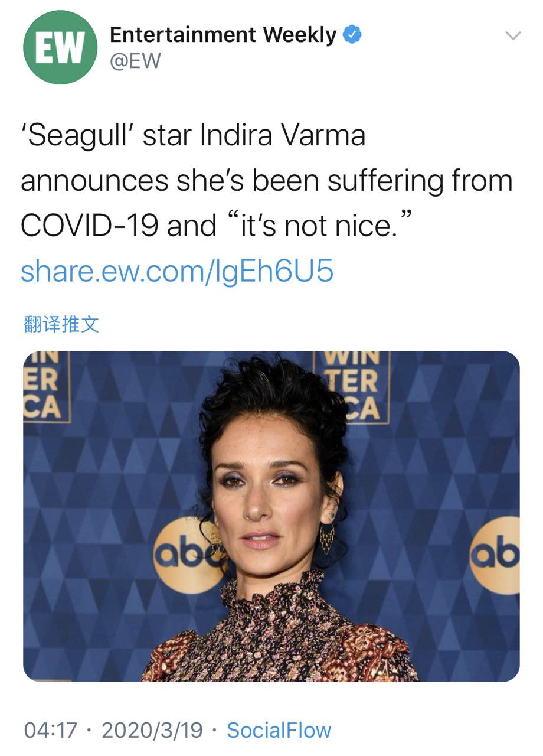Open the share.ew.com/lgEh6U5 link

(176, 271)
